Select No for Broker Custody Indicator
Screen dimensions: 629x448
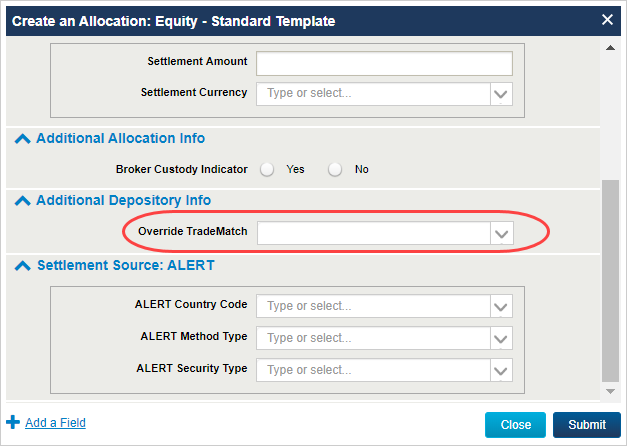[x=336, y=169]
